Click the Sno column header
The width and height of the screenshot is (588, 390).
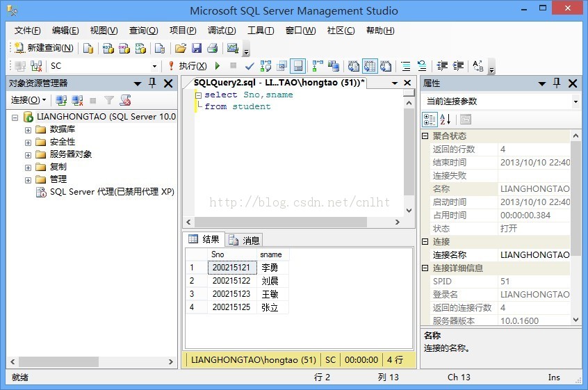231,254
